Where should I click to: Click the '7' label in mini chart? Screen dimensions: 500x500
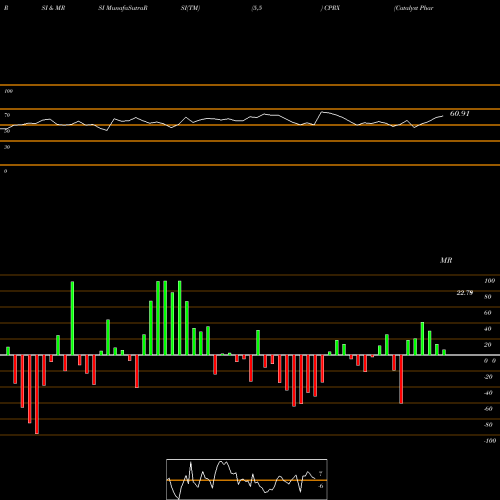click(x=320, y=474)
